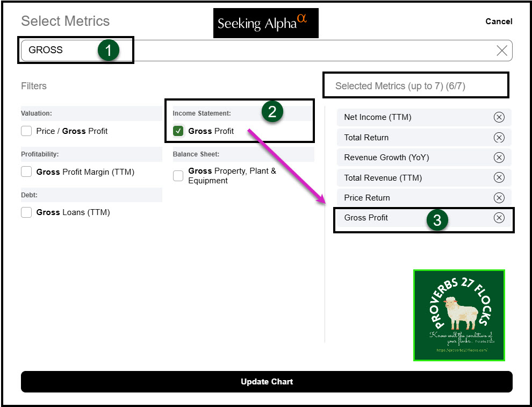This screenshot has width=532, height=407.
Task: Delete Total Revenue (TTM) from selected metrics
Action: 499,178
